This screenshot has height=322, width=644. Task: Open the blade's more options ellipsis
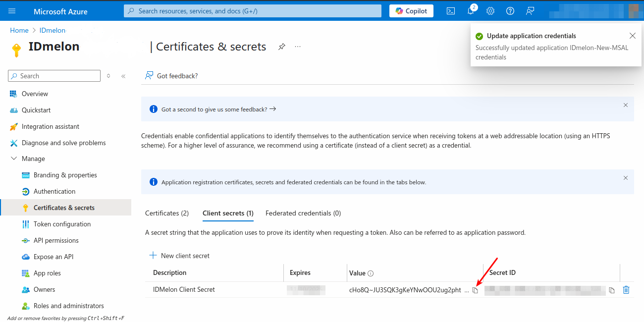[x=298, y=47]
